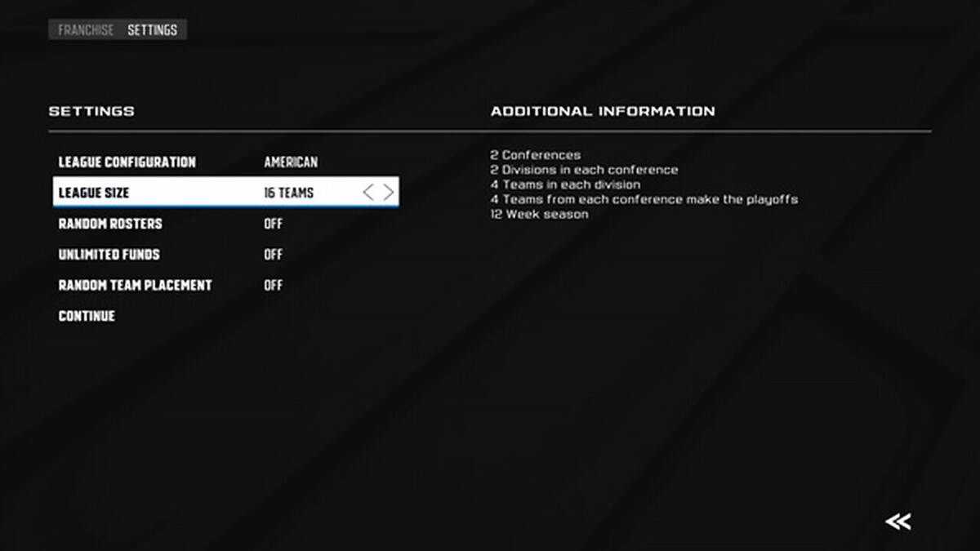This screenshot has height=551, width=980.
Task: Select the highlighted League Size row
Action: tap(226, 193)
